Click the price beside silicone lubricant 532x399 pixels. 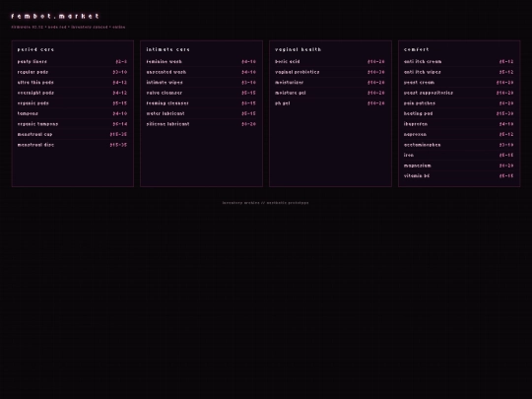coord(248,124)
